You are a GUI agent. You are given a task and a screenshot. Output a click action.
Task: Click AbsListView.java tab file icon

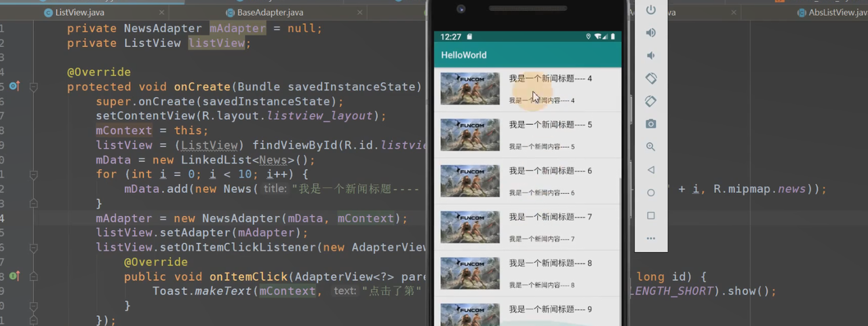(801, 12)
